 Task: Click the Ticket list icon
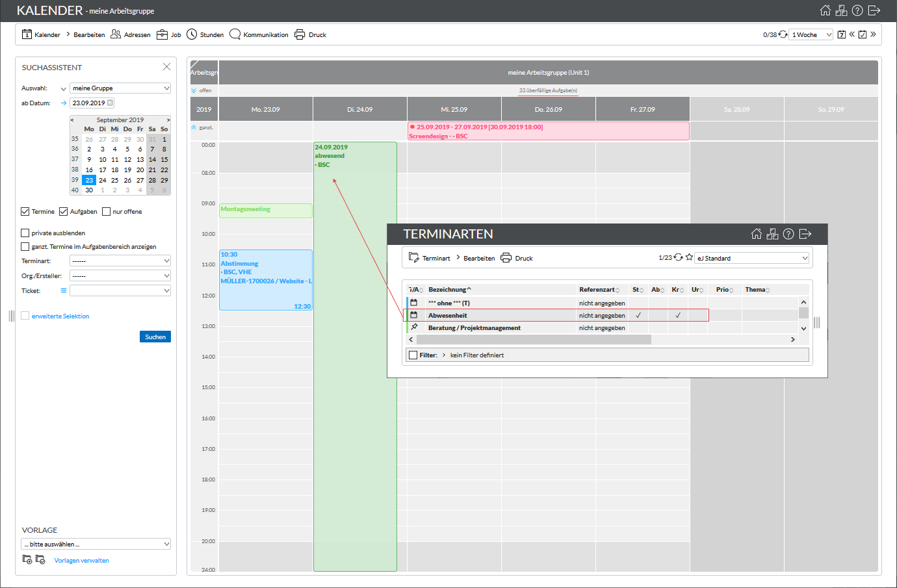coord(64,290)
